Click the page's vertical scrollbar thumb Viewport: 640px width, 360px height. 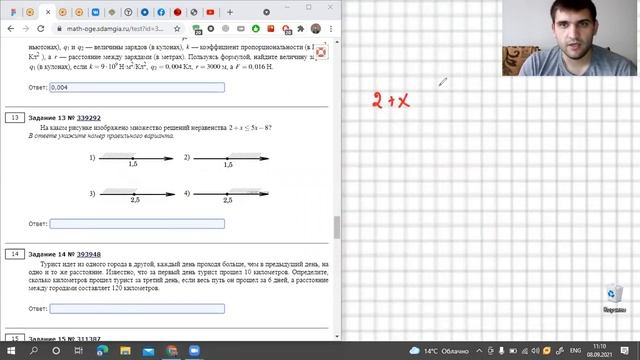[x=337, y=227]
